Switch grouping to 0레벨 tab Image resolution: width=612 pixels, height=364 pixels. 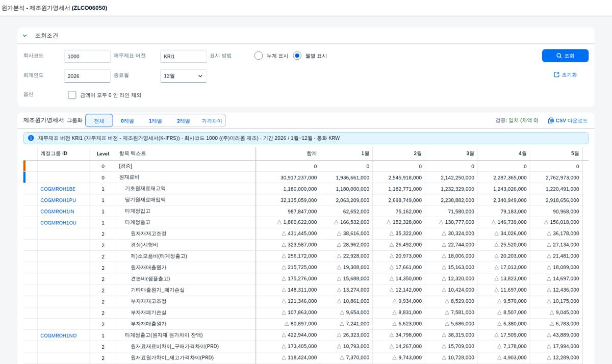127,121
